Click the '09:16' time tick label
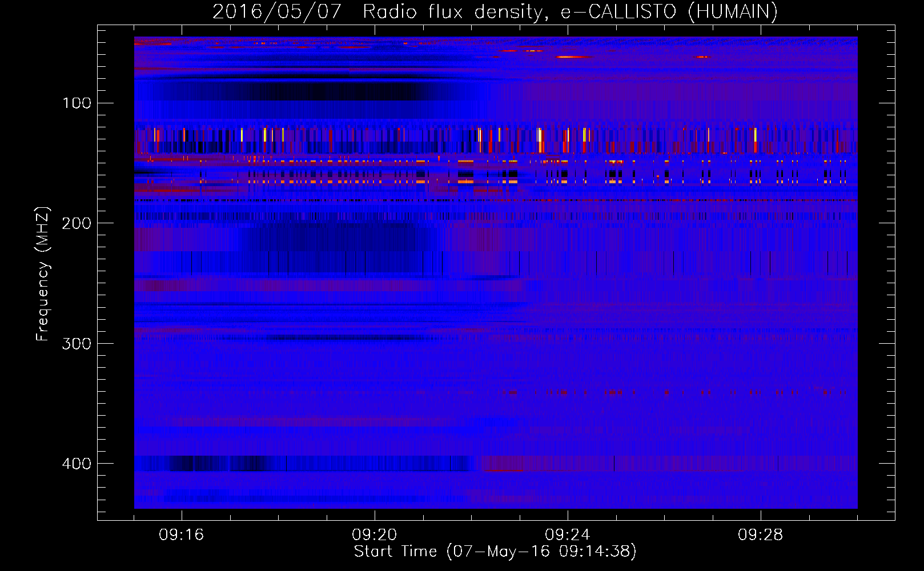Screen dimensions: 924x571 (x=182, y=535)
